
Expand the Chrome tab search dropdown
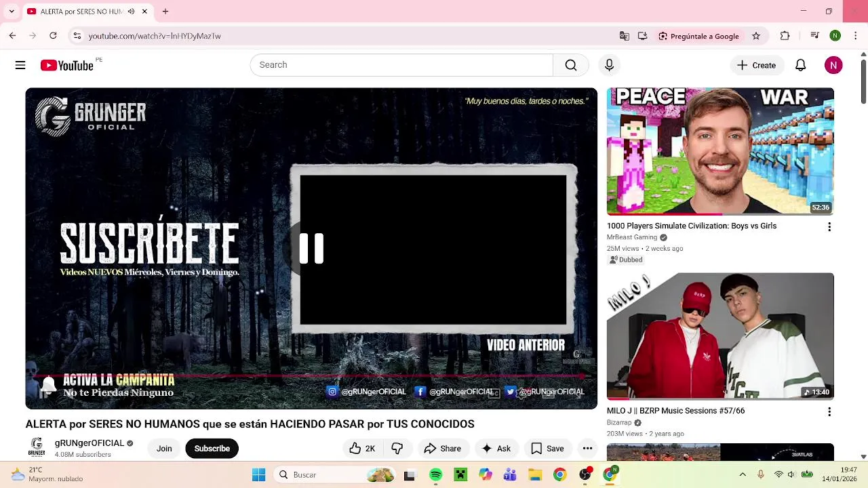[12, 12]
